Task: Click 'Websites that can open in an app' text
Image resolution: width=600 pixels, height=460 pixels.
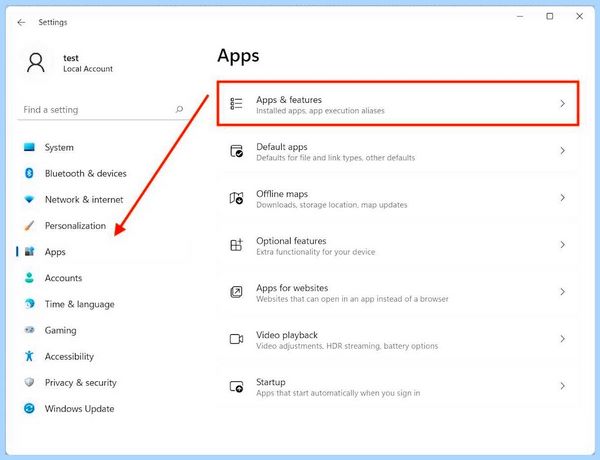Action: point(352,299)
